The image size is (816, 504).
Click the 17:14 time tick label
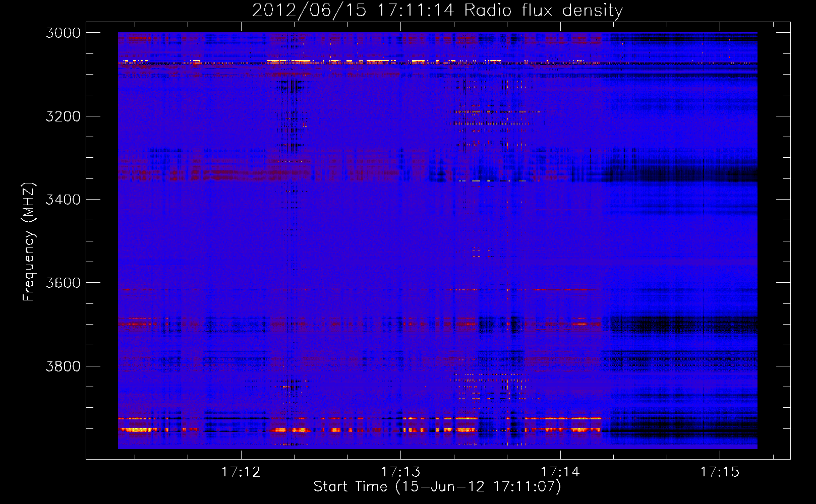tap(560, 472)
